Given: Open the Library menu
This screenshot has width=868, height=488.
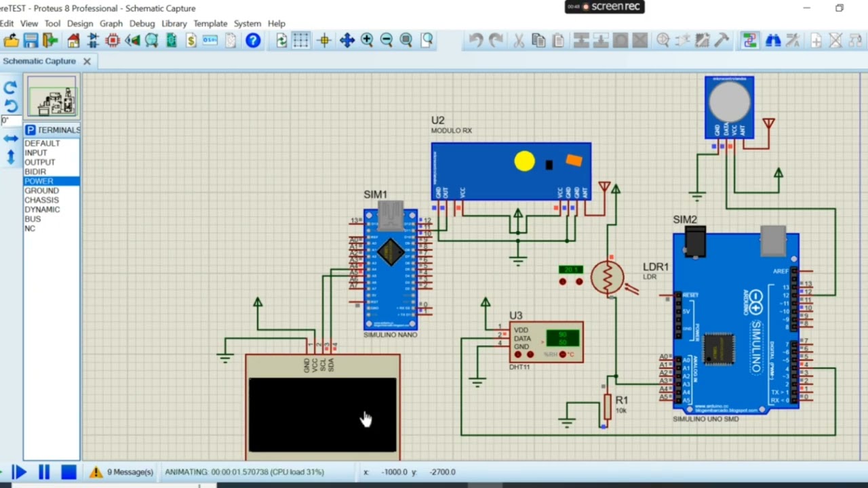Looking at the screenshot, I should [174, 23].
